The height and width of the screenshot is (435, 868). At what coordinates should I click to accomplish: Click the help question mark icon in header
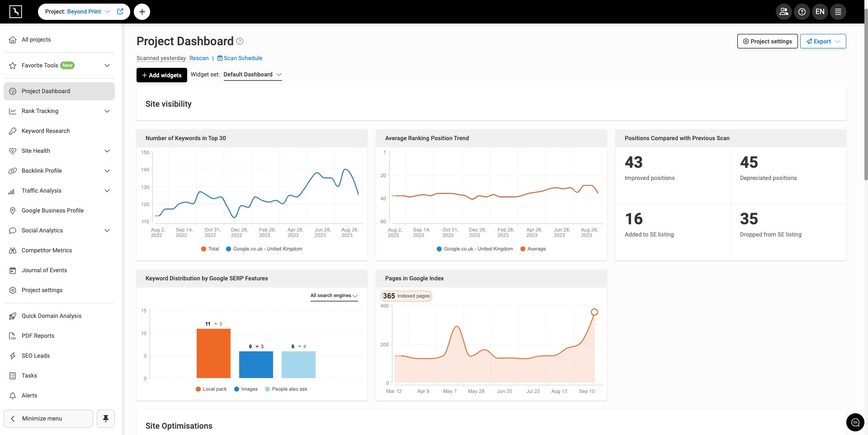[x=802, y=12]
